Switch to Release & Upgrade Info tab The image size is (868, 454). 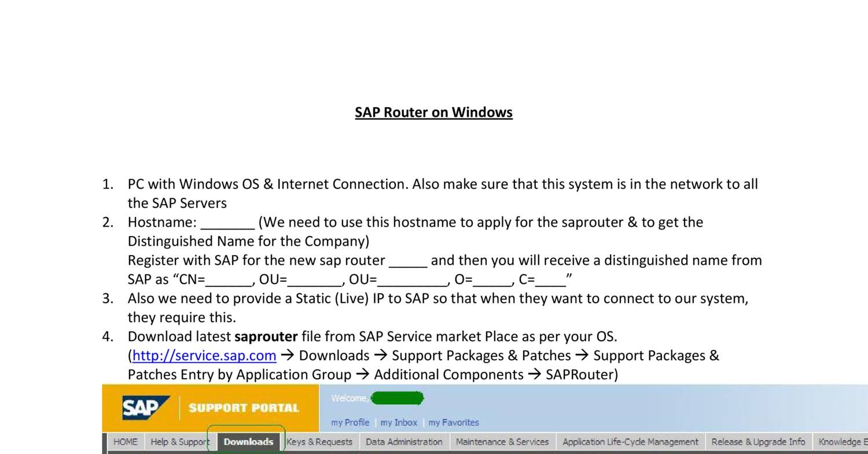(758, 441)
